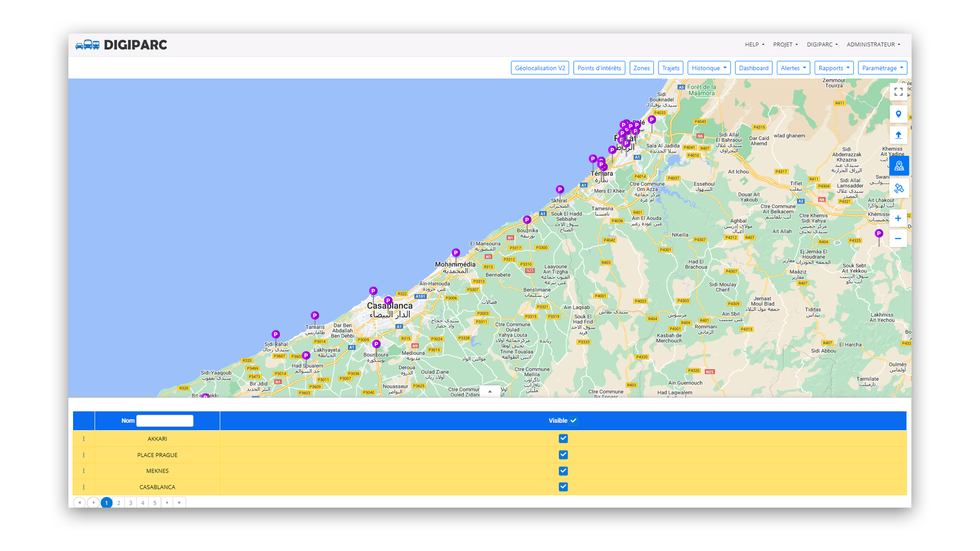Screen dimensions: 980x551
Task: Click the AKKARI name cell
Action: click(x=157, y=439)
